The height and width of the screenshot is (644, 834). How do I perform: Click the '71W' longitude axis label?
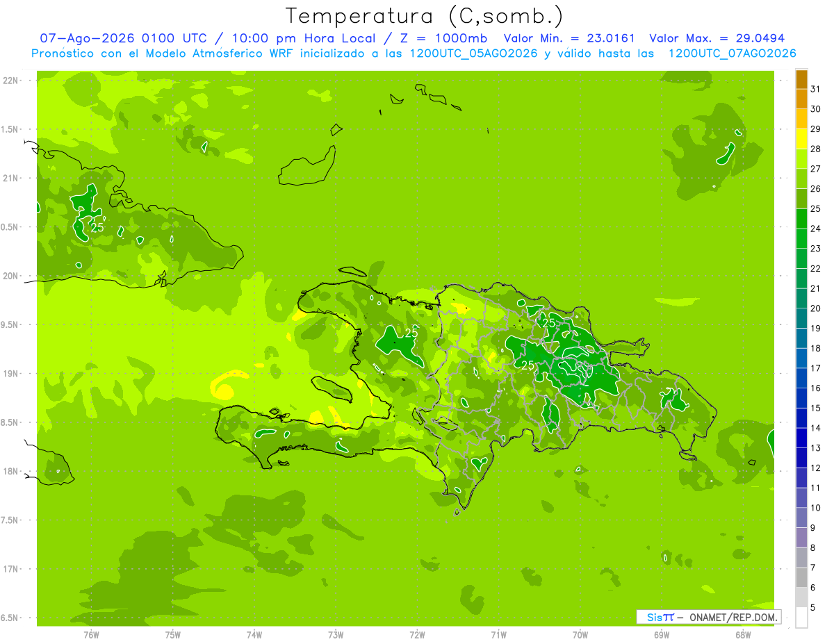(498, 635)
